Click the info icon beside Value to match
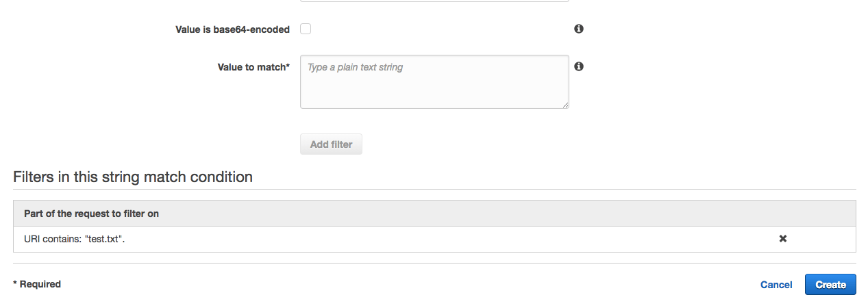Image resolution: width=868 pixels, height=308 pixels. pyautogui.click(x=579, y=66)
